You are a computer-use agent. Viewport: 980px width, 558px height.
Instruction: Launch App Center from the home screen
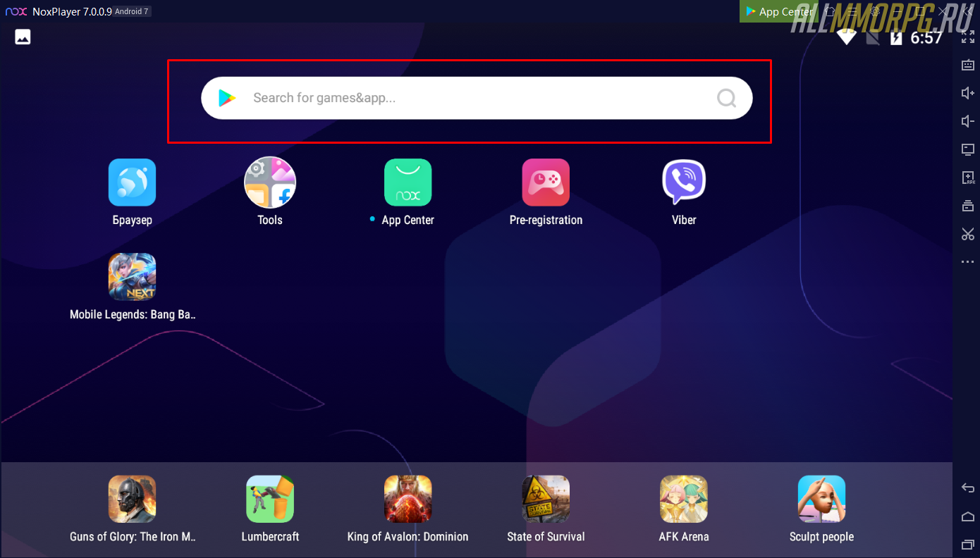click(x=408, y=182)
